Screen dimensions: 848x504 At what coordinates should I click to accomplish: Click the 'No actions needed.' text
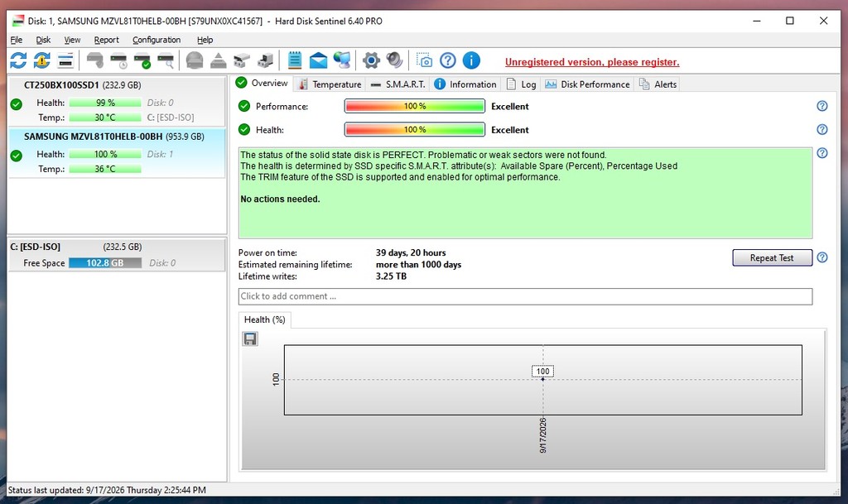tap(280, 199)
